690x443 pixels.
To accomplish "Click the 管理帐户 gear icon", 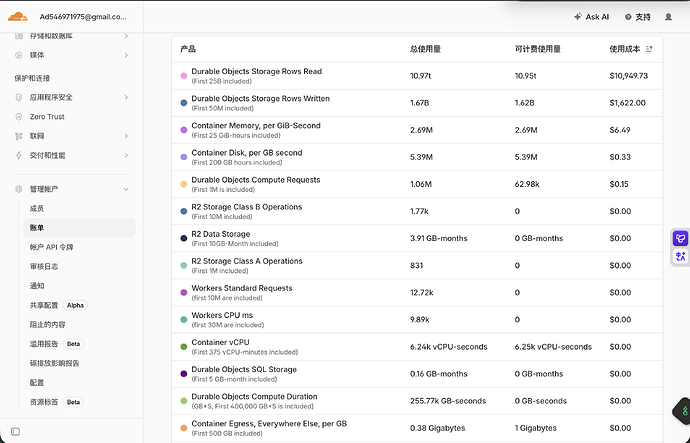I will 18,189.
